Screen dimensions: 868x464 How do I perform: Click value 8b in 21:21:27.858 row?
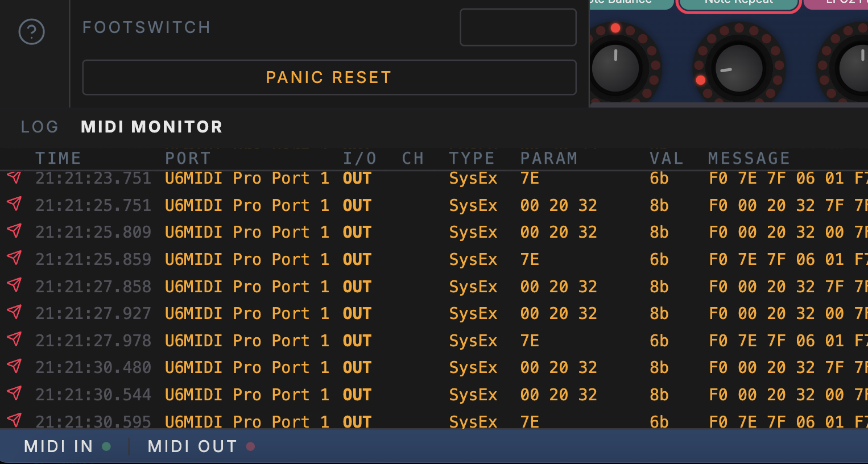pyautogui.click(x=659, y=287)
